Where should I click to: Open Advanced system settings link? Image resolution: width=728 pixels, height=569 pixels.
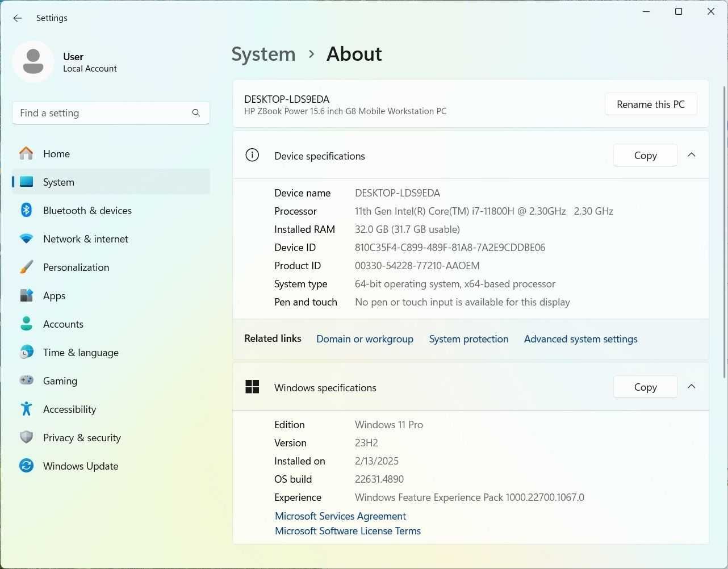click(580, 339)
